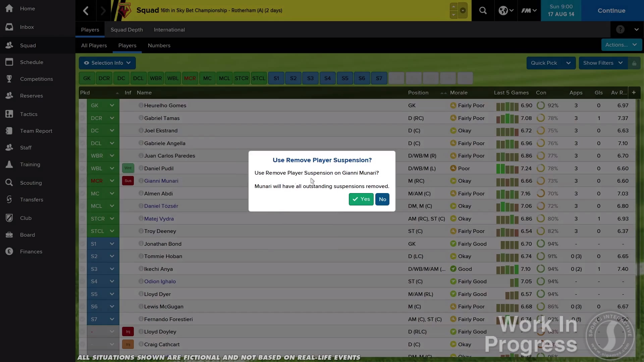
Task: Switch to the Squad Depth tab
Action: pyautogui.click(x=126, y=29)
